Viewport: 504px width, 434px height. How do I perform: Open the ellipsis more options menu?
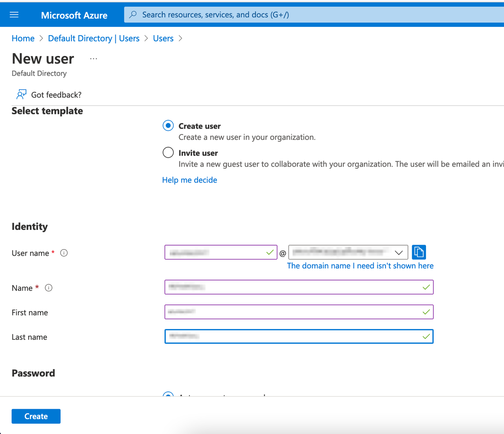pos(93,59)
